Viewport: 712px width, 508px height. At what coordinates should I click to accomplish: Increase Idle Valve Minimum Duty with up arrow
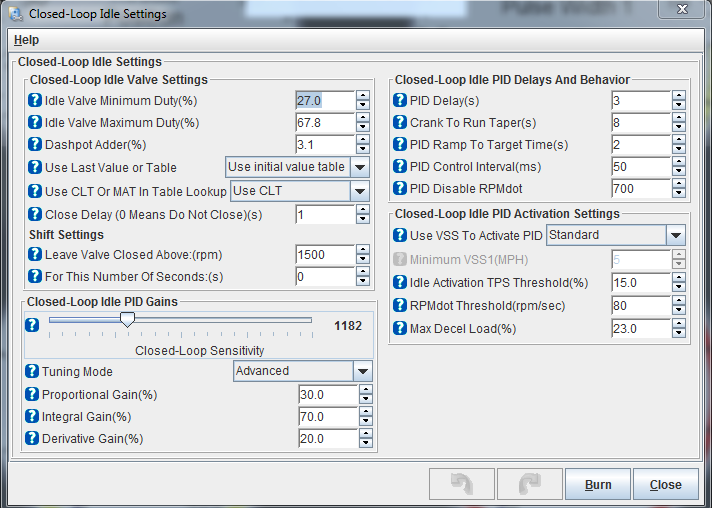click(x=362, y=96)
